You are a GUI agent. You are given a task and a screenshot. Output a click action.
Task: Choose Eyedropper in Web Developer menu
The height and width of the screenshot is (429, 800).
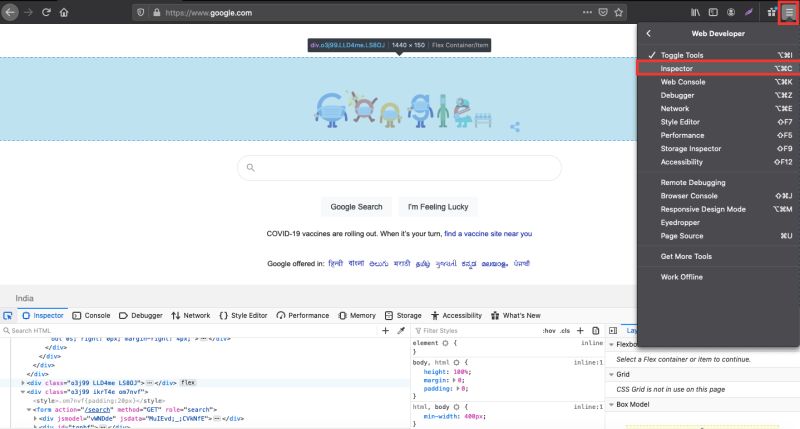[x=719, y=222]
